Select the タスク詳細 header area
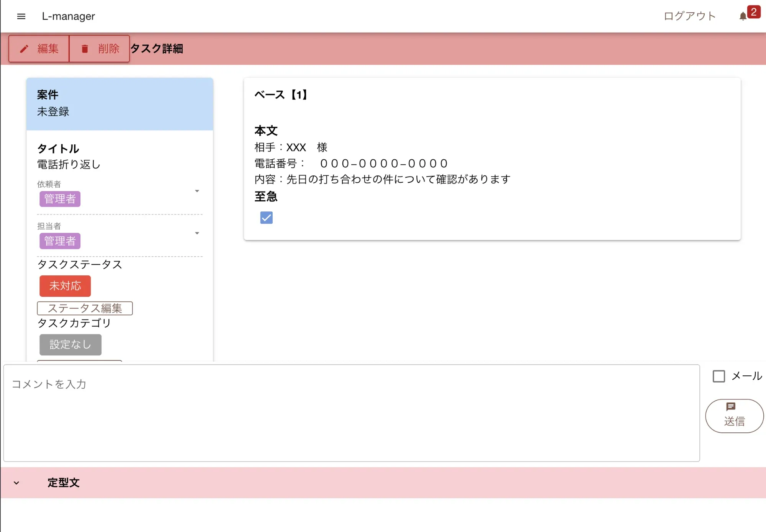 (157, 49)
